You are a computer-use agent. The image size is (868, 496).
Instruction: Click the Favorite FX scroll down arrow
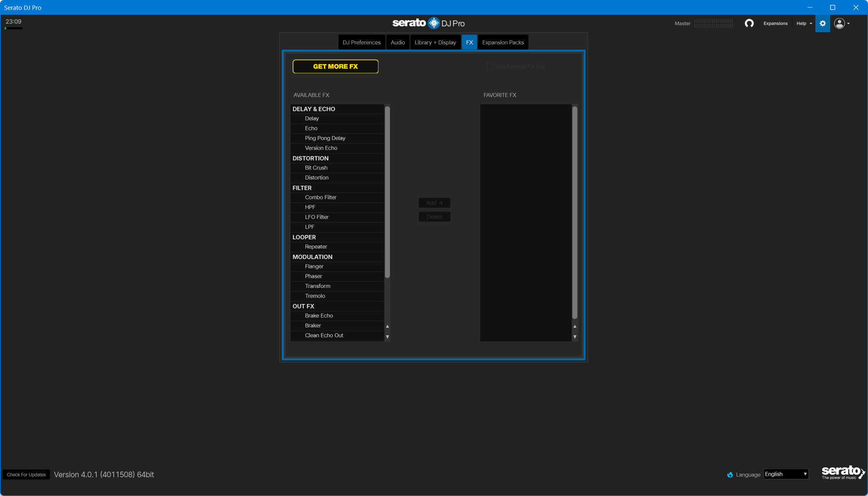[575, 337]
